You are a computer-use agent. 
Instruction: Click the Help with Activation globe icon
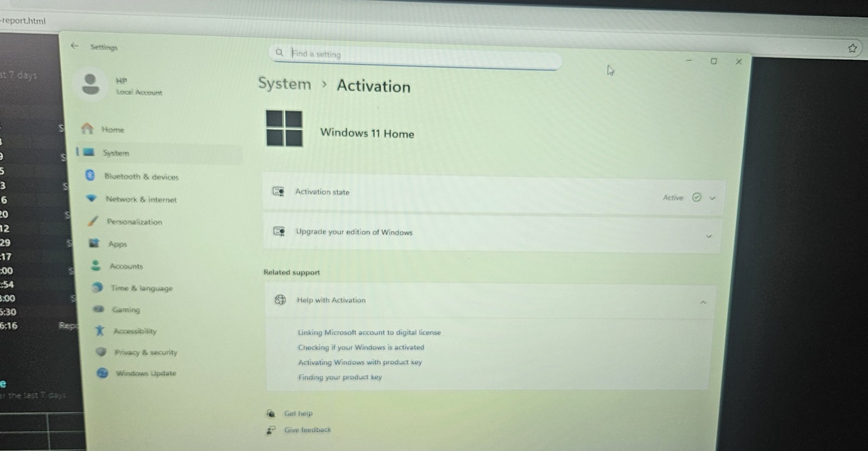click(280, 300)
